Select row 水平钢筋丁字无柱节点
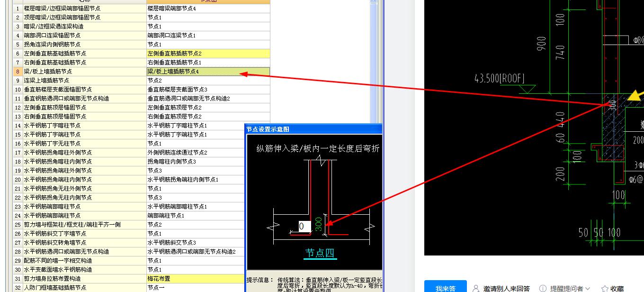644x292 pixels. [x=84, y=144]
